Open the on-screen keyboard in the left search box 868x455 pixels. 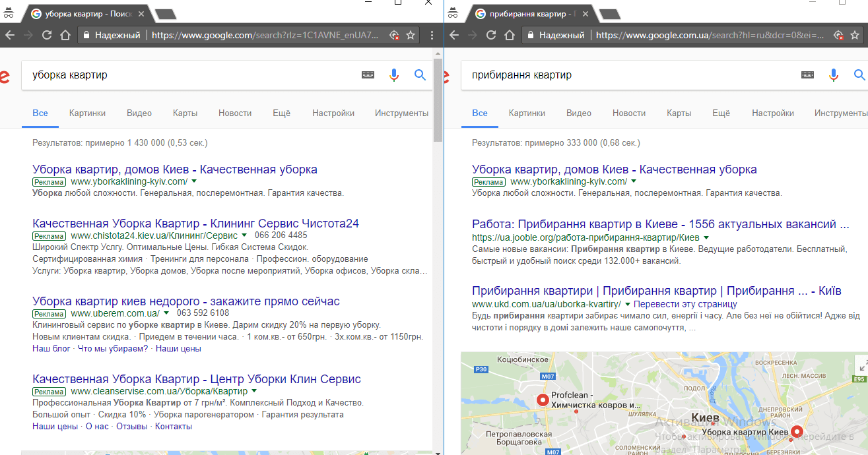coord(368,75)
